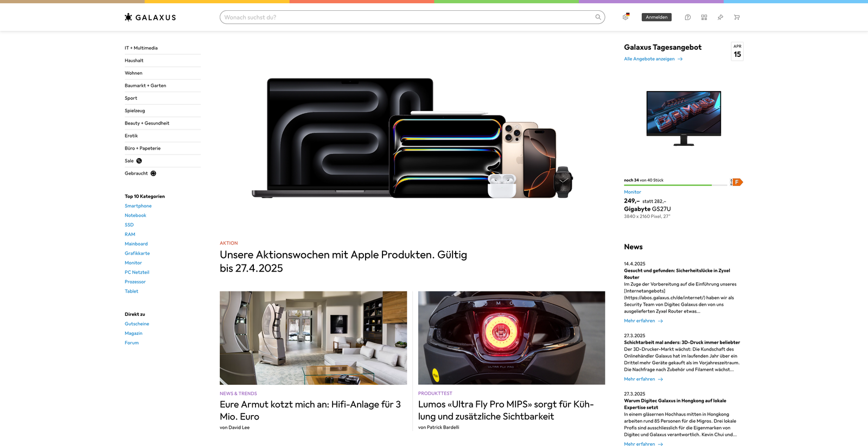
Task: Open the Gigabyte monitor daily deal image
Action: 684,118
